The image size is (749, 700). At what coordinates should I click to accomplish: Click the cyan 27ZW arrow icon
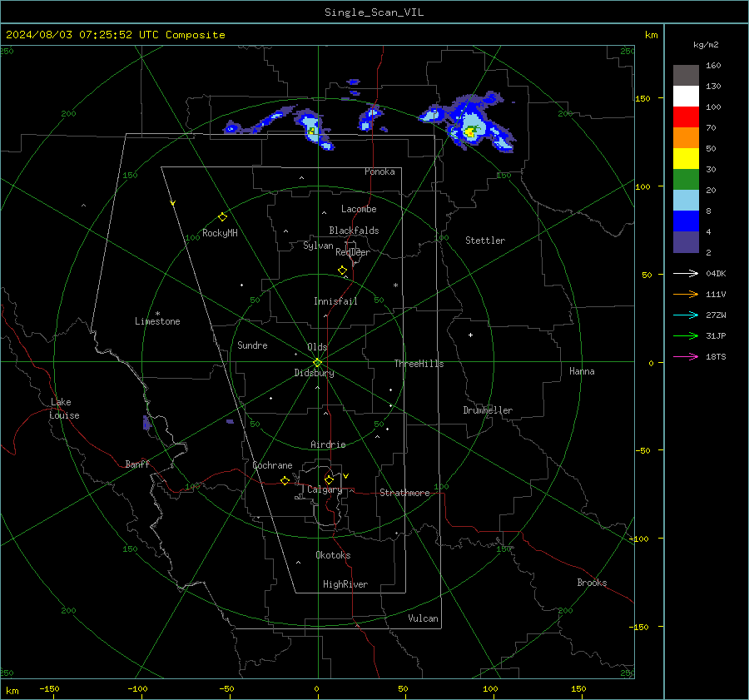click(x=686, y=315)
